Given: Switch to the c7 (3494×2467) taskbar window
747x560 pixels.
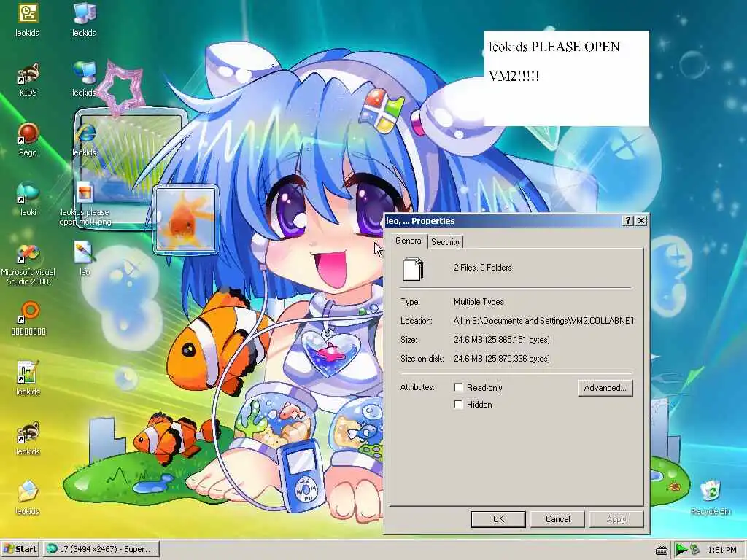Looking at the screenshot, I should (101, 549).
